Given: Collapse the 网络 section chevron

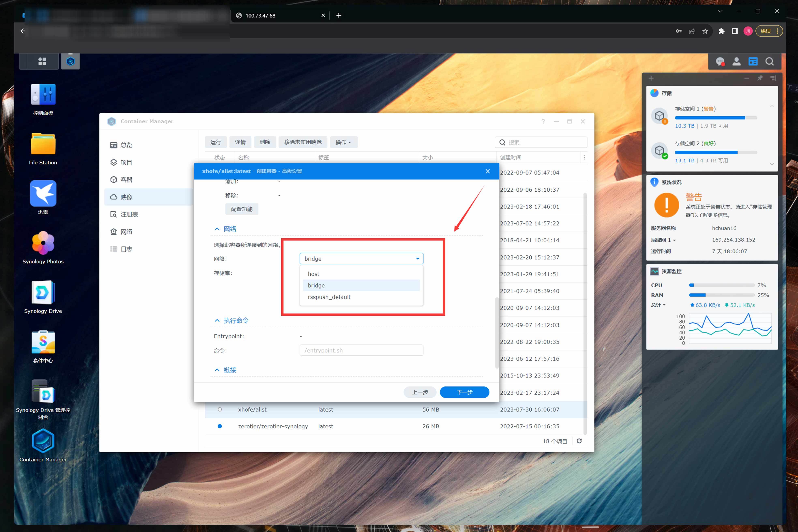Looking at the screenshot, I should (x=217, y=229).
